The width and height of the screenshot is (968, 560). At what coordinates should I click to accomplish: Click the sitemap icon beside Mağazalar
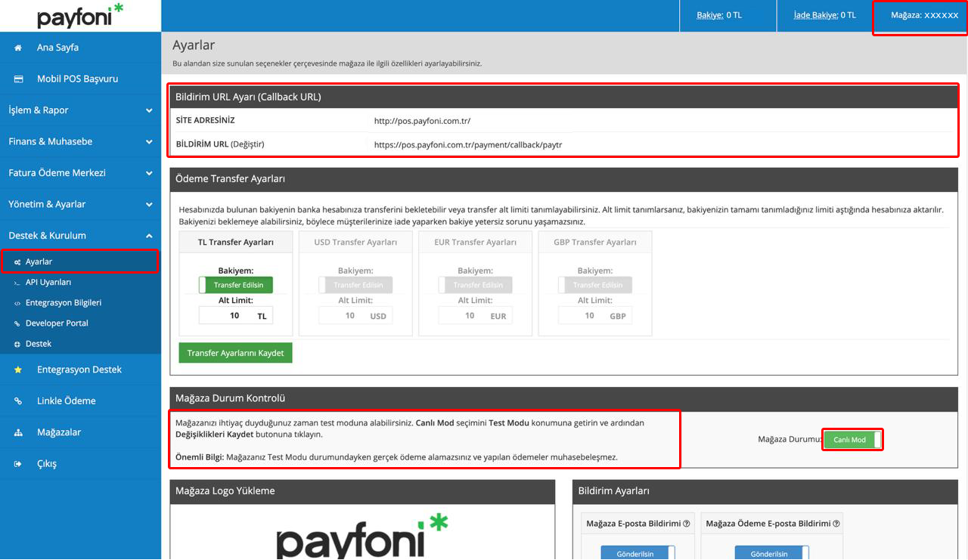coord(18,432)
